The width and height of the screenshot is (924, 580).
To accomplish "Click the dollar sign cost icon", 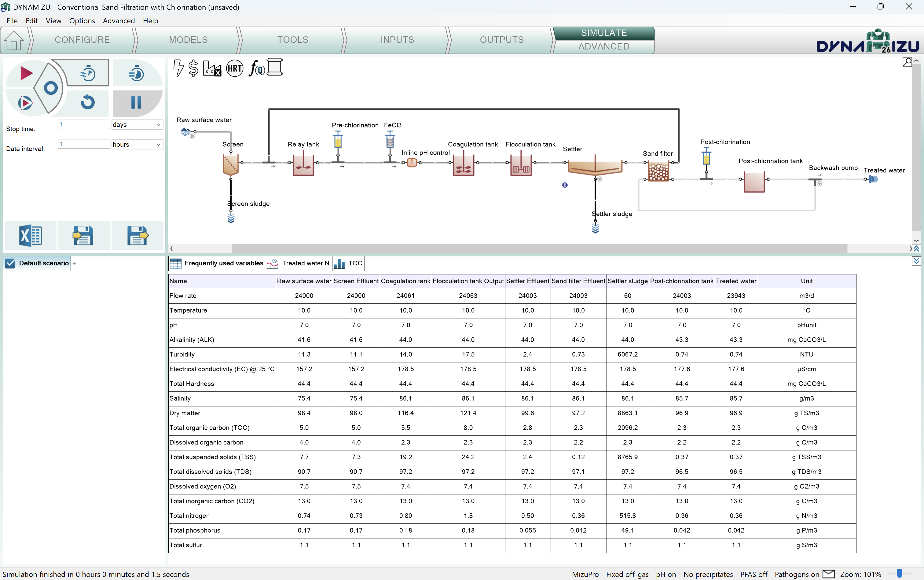I will [194, 69].
